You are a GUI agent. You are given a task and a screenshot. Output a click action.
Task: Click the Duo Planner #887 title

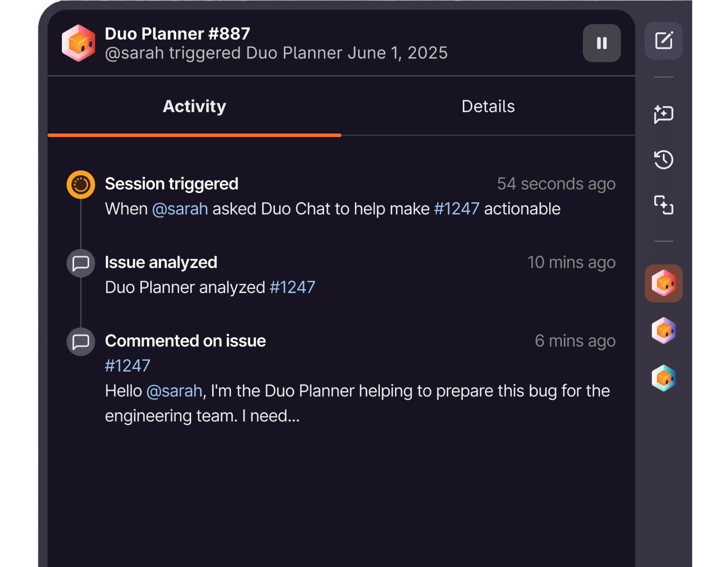coord(177,34)
